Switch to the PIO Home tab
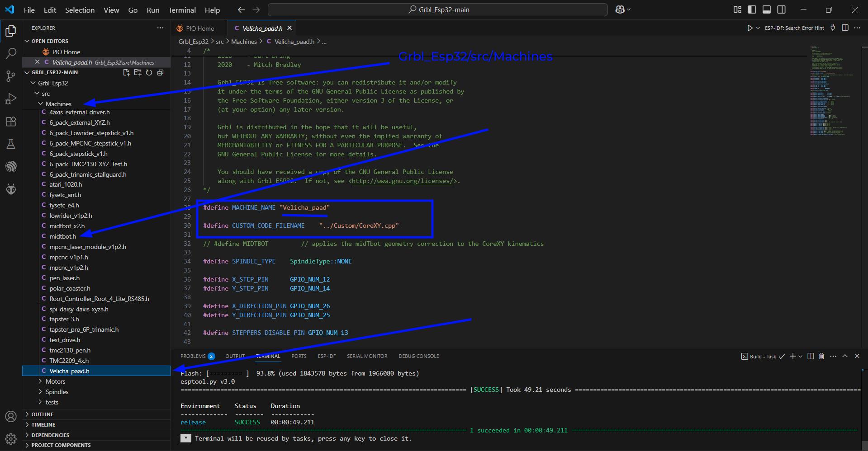This screenshot has height=451, width=868. pyautogui.click(x=199, y=28)
